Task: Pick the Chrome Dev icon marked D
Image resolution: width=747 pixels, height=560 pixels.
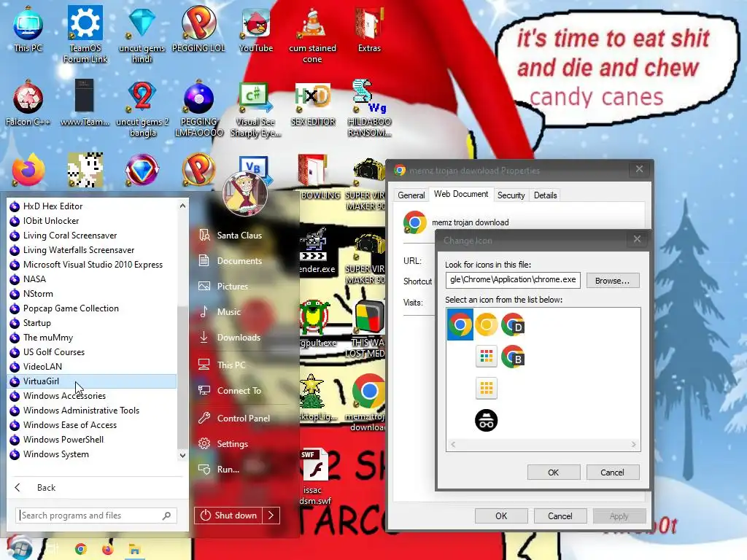Action: (513, 324)
